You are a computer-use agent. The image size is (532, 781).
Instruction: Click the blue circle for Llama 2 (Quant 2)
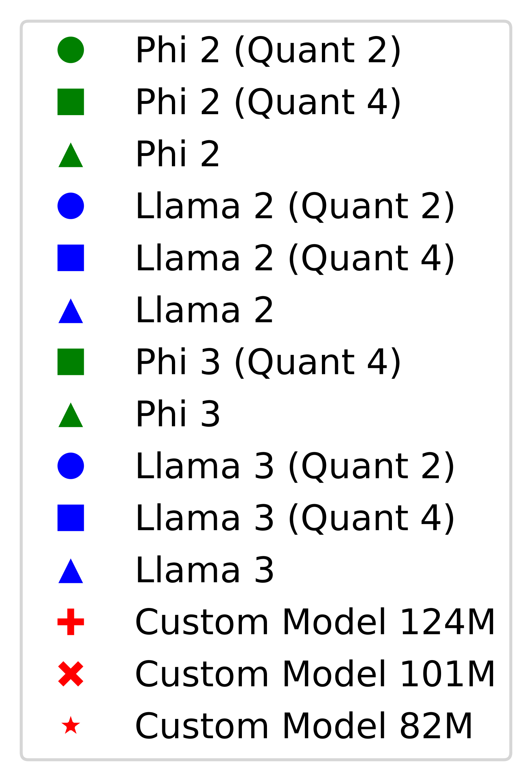point(71,206)
